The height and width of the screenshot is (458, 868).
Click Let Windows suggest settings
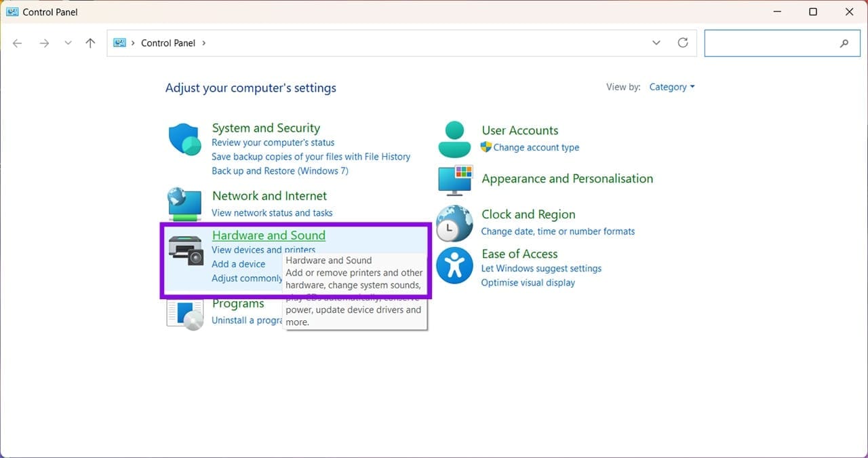[x=541, y=268]
